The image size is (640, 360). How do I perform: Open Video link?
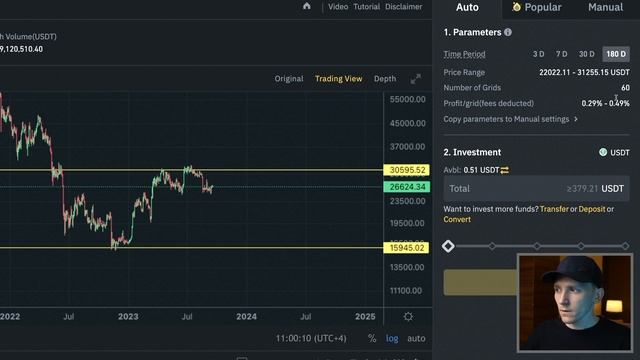point(338,7)
